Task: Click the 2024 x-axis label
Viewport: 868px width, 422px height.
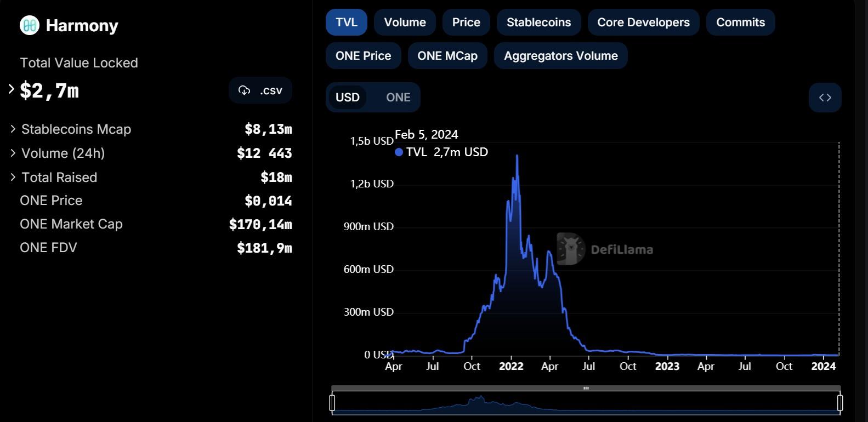Action: pyautogui.click(x=824, y=366)
